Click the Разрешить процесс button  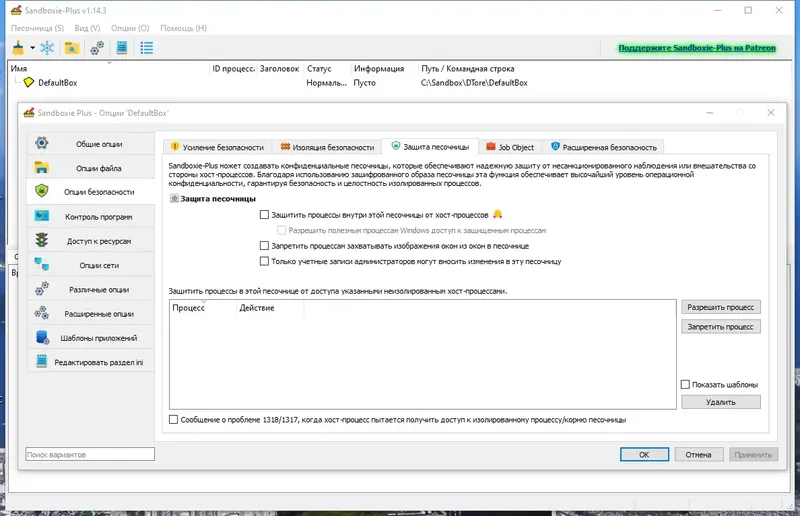[720, 307]
